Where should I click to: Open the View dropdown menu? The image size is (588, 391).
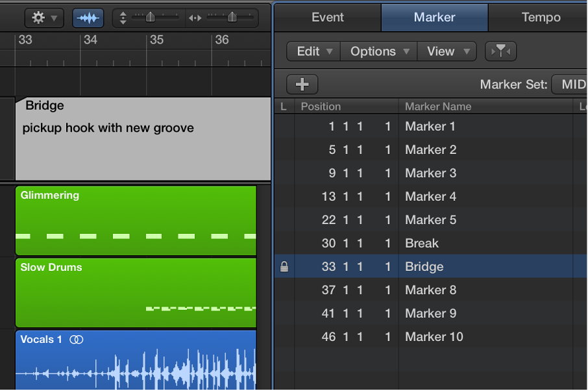[447, 51]
